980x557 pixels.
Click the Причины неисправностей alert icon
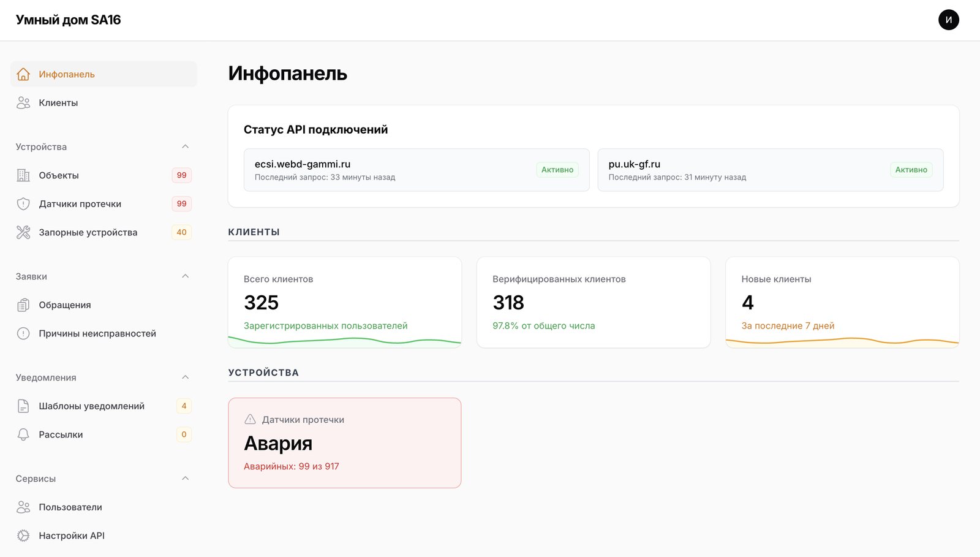click(x=23, y=333)
